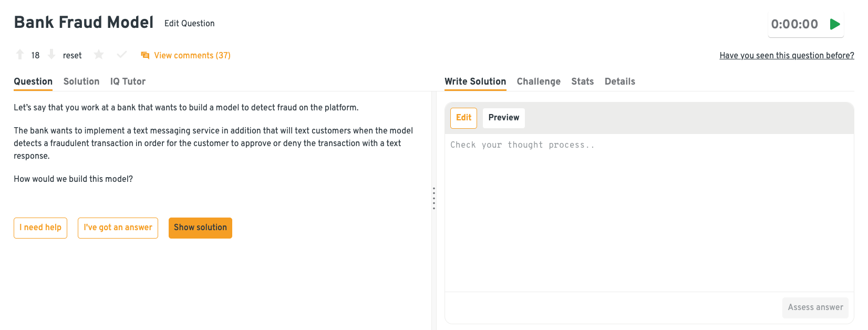Click the upvote arrow icon
868x330 pixels.
pyautogui.click(x=20, y=55)
